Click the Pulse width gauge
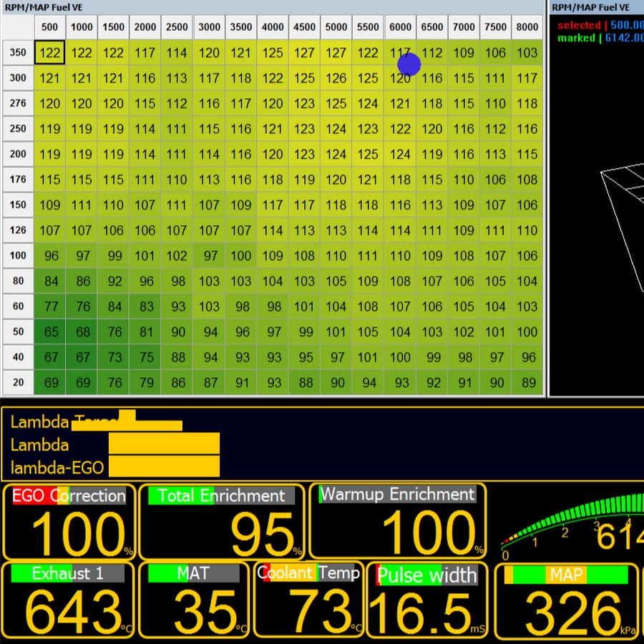This screenshot has width=644, height=644. [427, 600]
